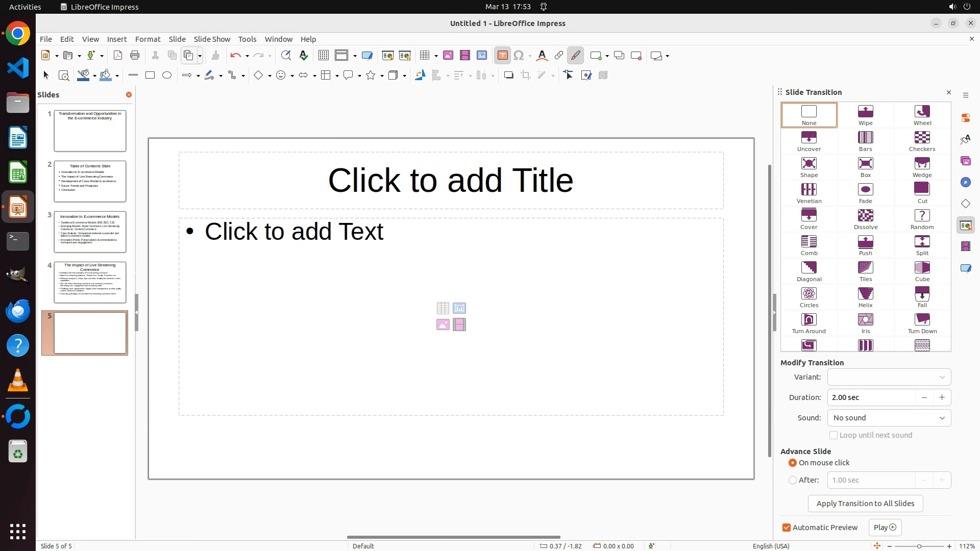Click Apply Transition to All Slides
This screenshot has width=980, height=551.
865,504
